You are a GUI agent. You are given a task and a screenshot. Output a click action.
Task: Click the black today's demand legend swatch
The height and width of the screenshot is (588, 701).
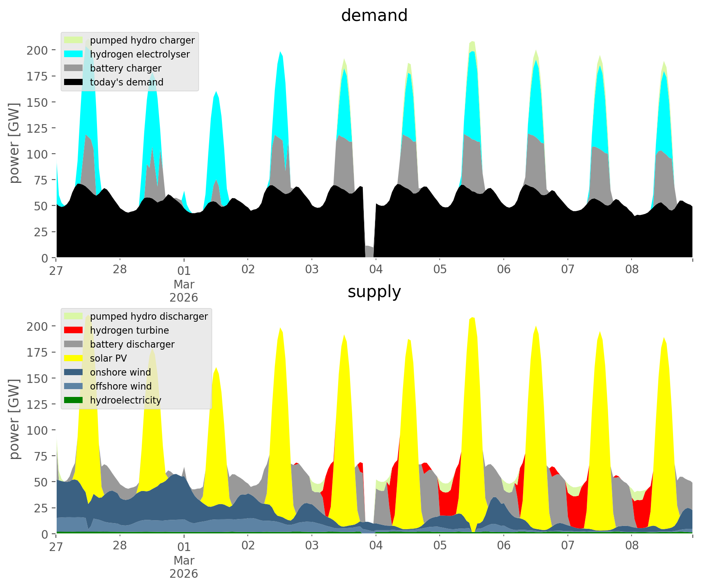(x=74, y=82)
